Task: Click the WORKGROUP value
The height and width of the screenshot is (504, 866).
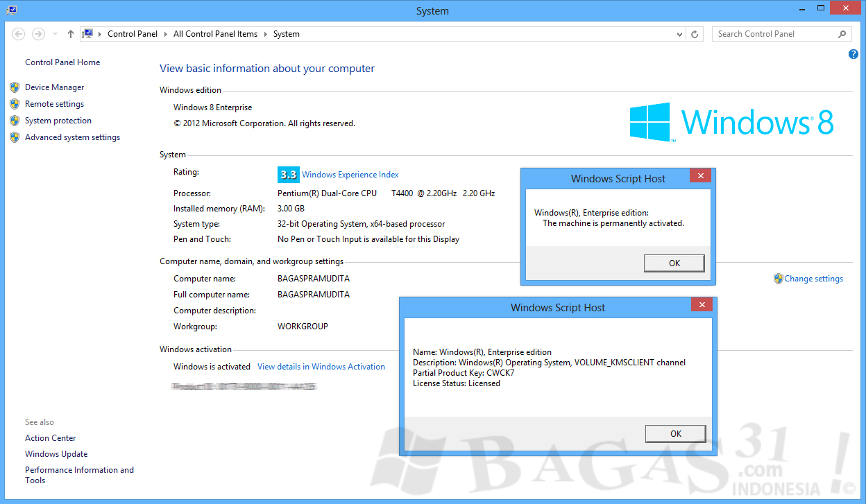Action: (x=303, y=327)
